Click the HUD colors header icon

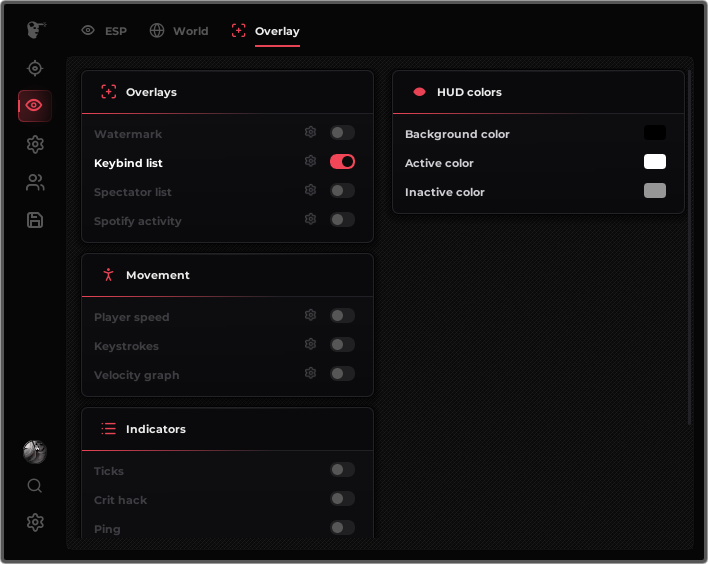coord(419,92)
